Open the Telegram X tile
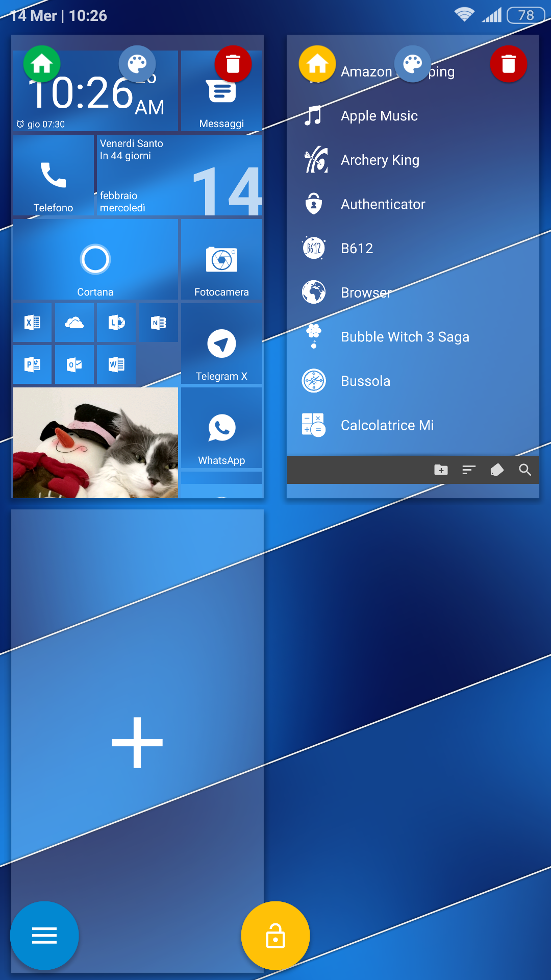Screen dimensions: 551x980 pos(221,344)
